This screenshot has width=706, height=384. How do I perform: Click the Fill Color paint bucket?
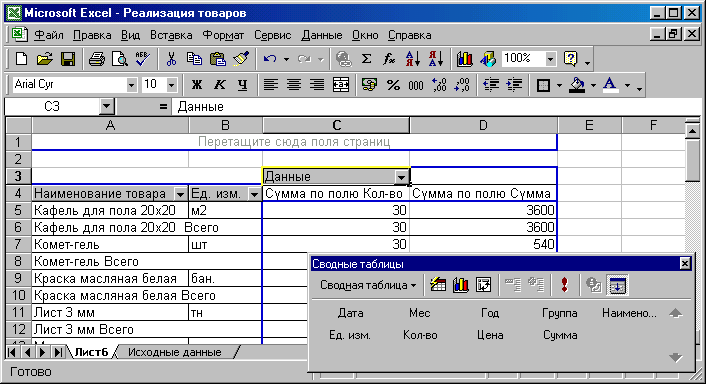coord(578,85)
